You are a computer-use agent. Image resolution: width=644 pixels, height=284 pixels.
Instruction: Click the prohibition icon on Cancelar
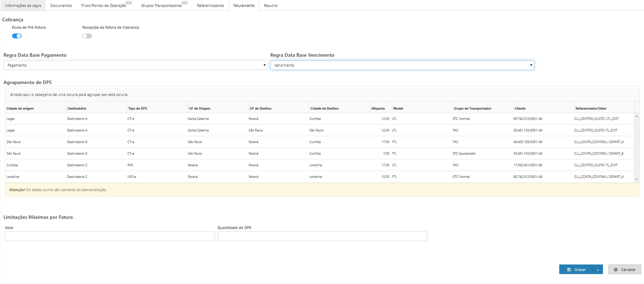pyautogui.click(x=616, y=269)
